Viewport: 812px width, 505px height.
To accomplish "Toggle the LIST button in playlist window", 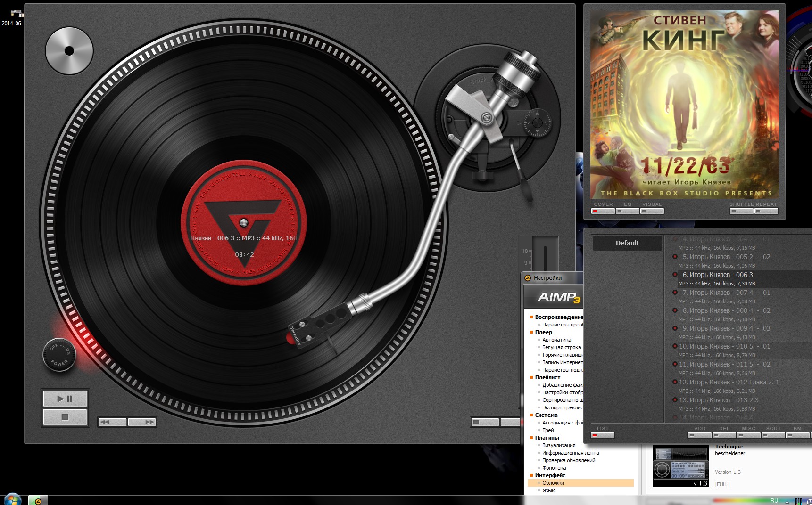I will (x=603, y=435).
